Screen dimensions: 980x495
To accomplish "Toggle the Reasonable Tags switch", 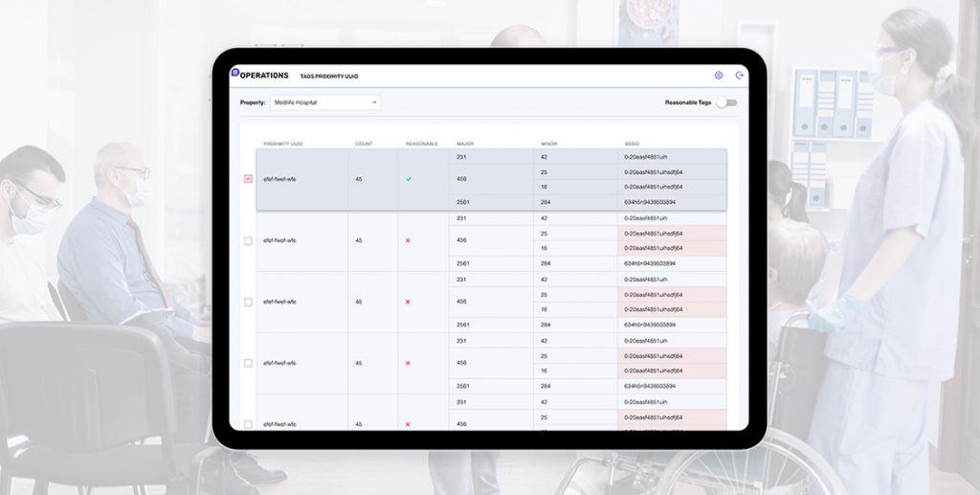I will [726, 102].
